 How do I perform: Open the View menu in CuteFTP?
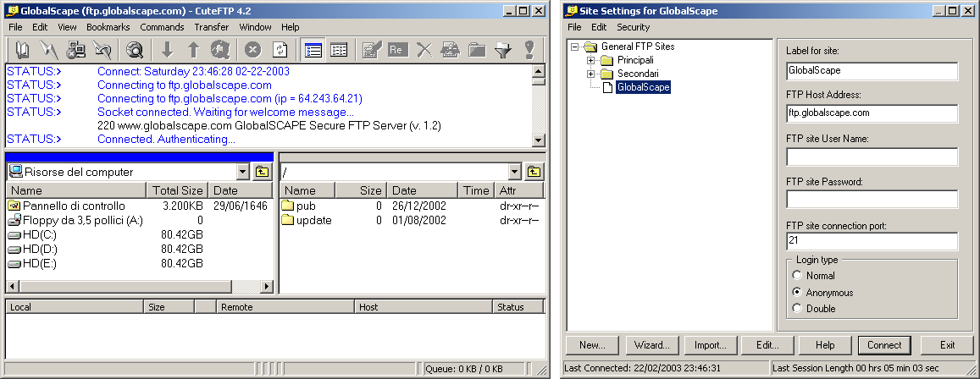[x=67, y=27]
